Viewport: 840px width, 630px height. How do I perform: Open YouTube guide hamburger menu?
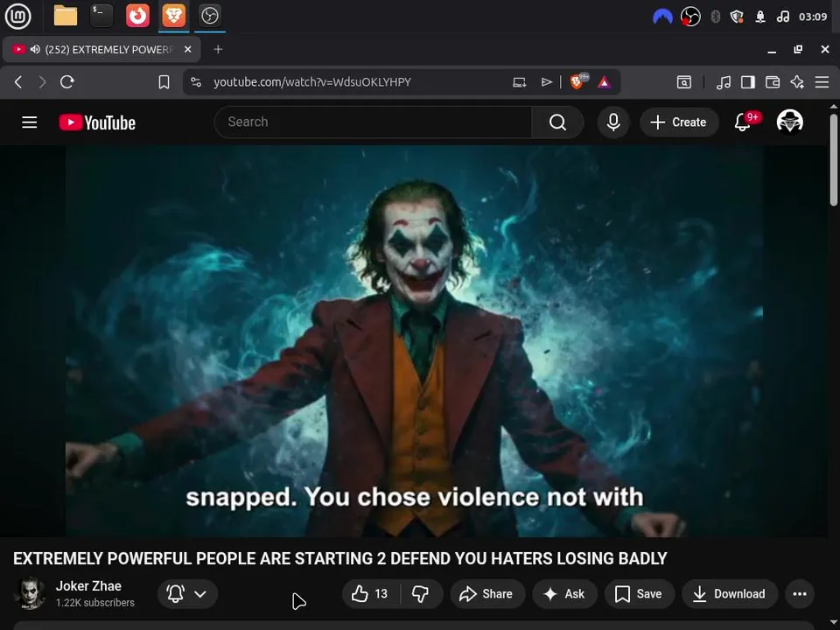pyautogui.click(x=30, y=122)
